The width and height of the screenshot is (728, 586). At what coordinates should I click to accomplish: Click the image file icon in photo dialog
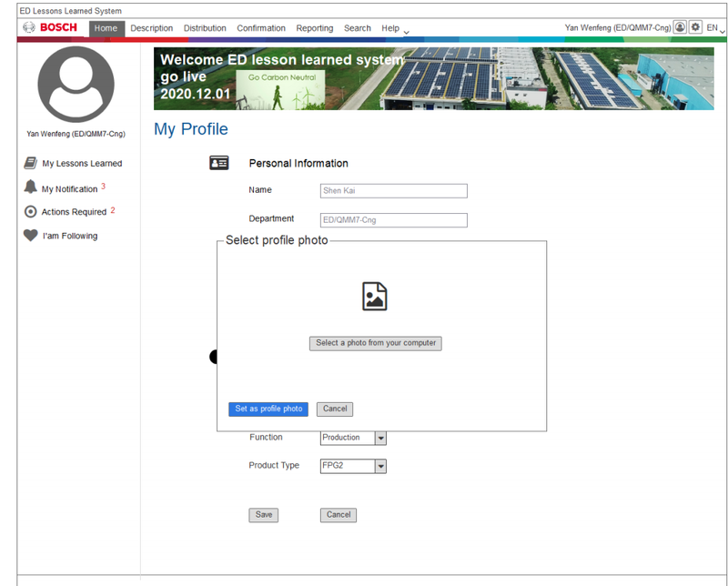[374, 297]
